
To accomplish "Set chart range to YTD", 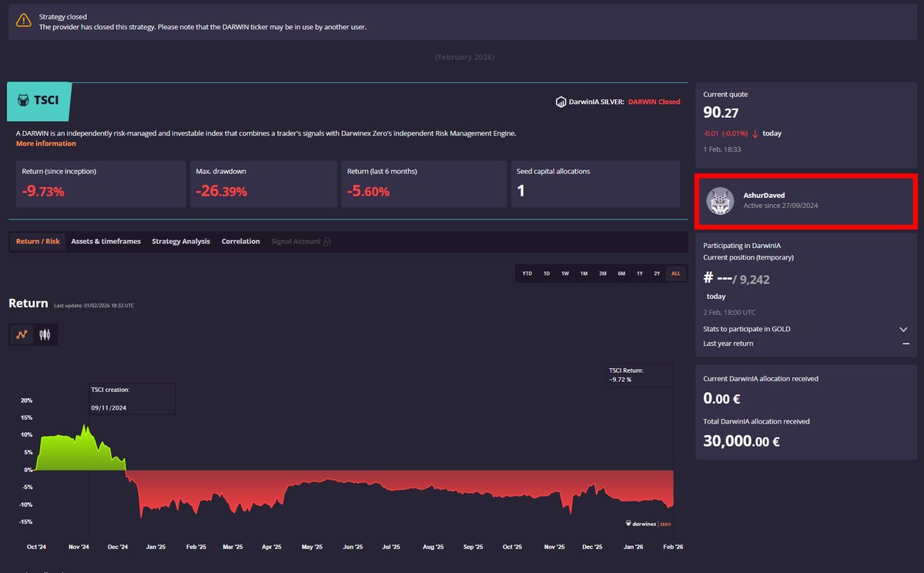I will [x=527, y=273].
